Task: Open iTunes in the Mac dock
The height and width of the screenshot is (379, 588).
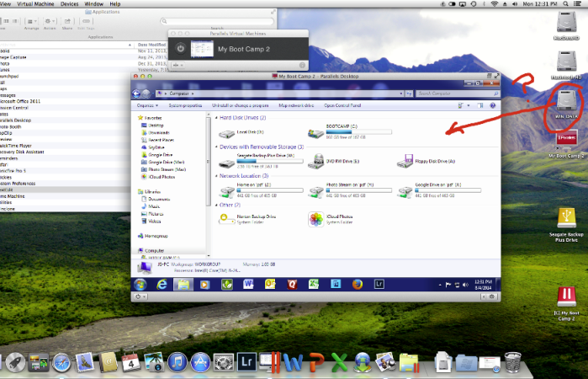Action: (177, 362)
